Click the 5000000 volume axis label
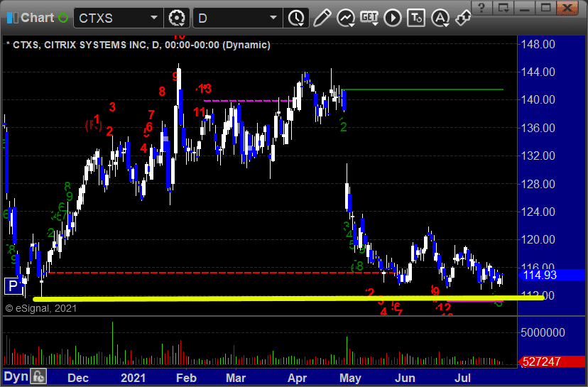588x387 pixels. click(543, 332)
